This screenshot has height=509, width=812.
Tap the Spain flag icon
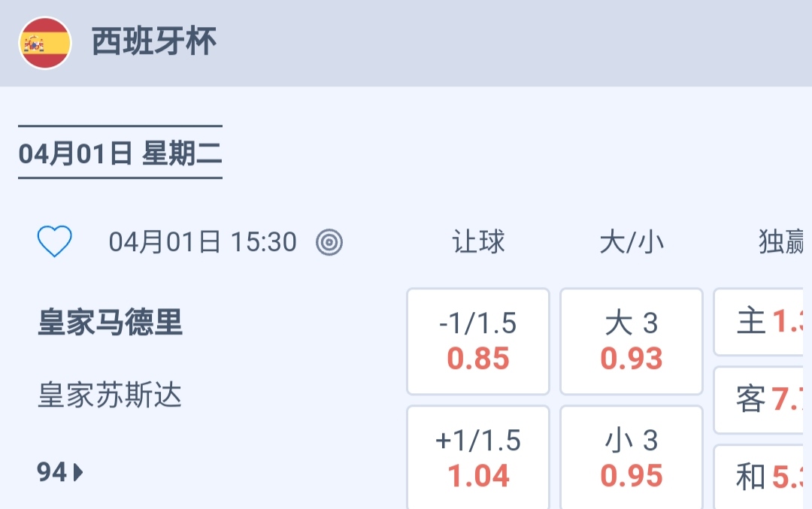[x=45, y=43]
